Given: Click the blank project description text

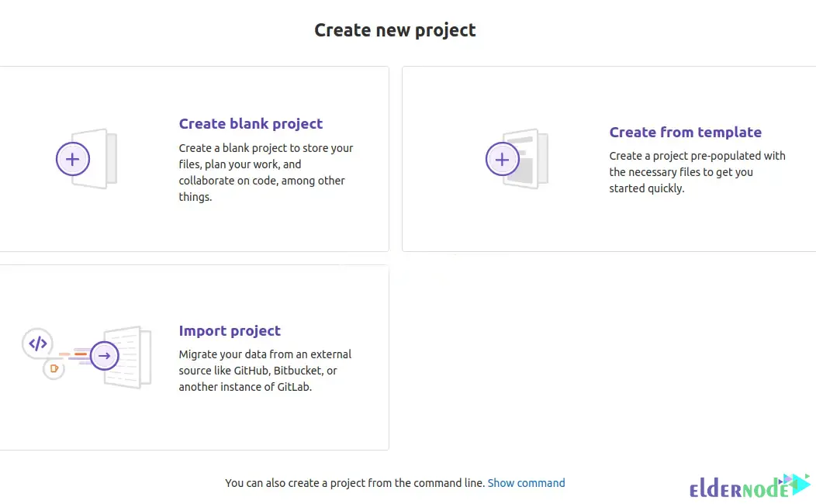Looking at the screenshot, I should 266,172.
